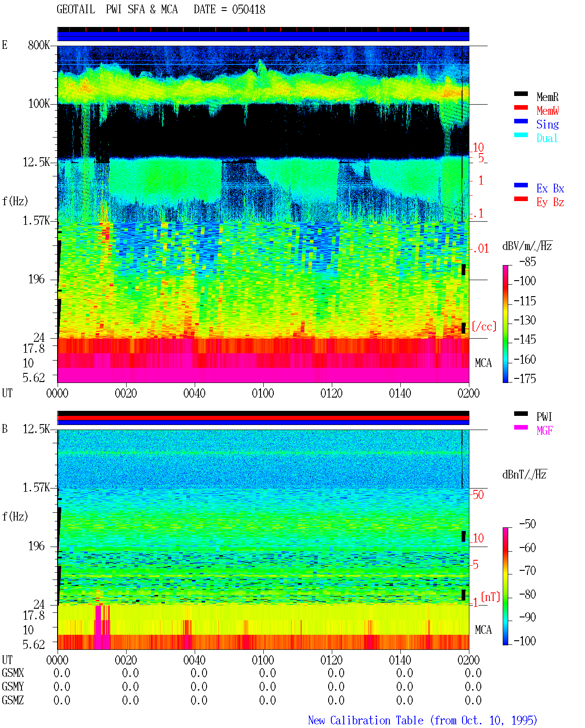Click the Sing legend label
Image resolution: width=585 pixels, height=728 pixels.
tap(548, 124)
